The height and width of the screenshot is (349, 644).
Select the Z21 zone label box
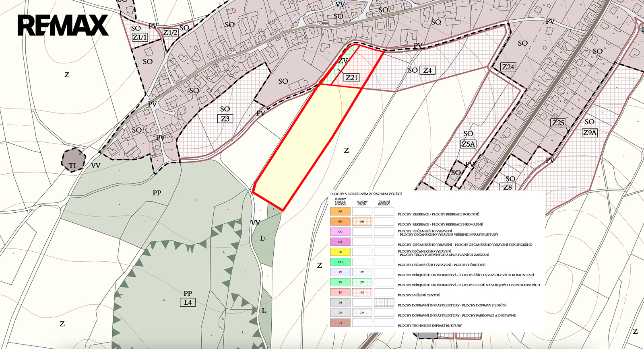[351, 78]
